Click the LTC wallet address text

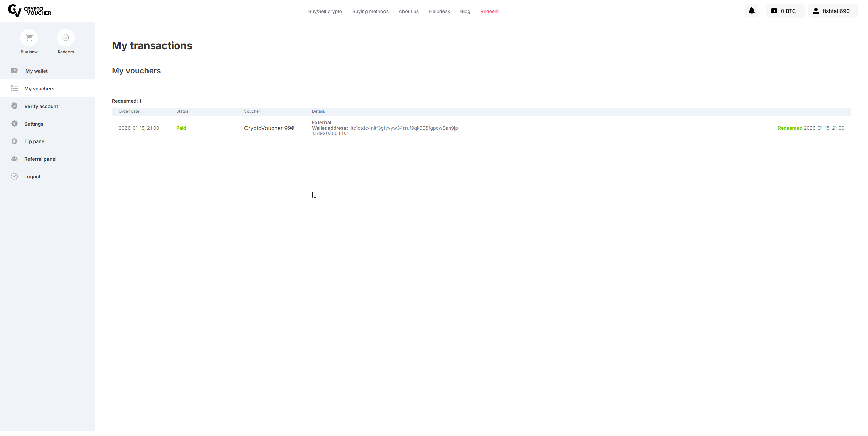pyautogui.click(x=404, y=128)
